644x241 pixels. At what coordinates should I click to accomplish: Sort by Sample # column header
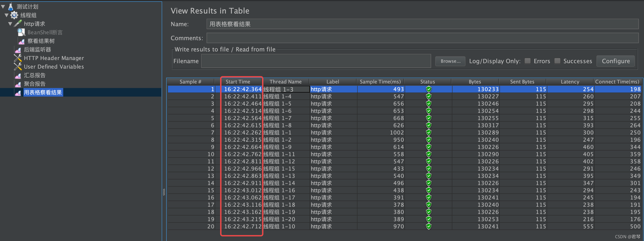tap(191, 82)
